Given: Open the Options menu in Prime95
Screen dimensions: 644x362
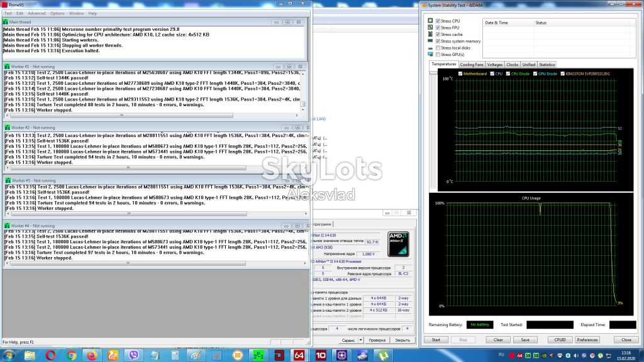Looking at the screenshot, I should [x=57, y=14].
